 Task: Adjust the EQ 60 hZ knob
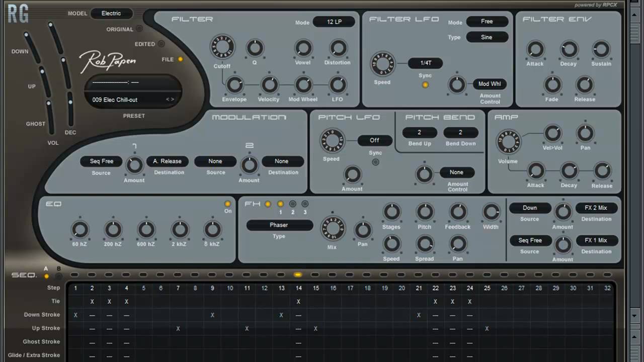tap(79, 230)
